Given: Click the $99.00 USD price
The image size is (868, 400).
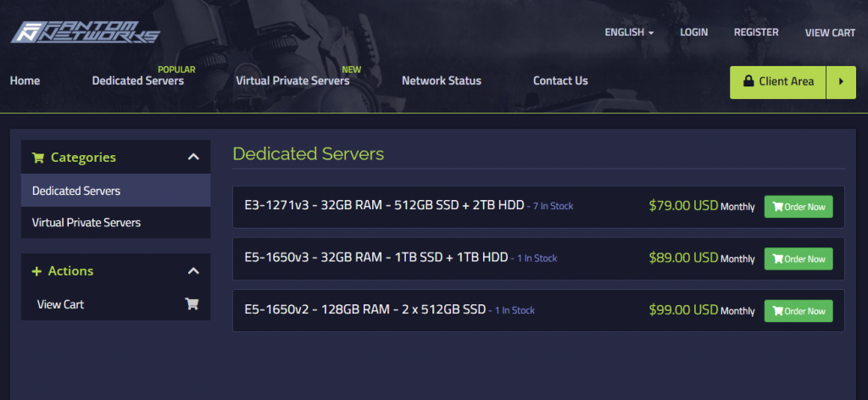Looking at the screenshot, I should pos(683,310).
